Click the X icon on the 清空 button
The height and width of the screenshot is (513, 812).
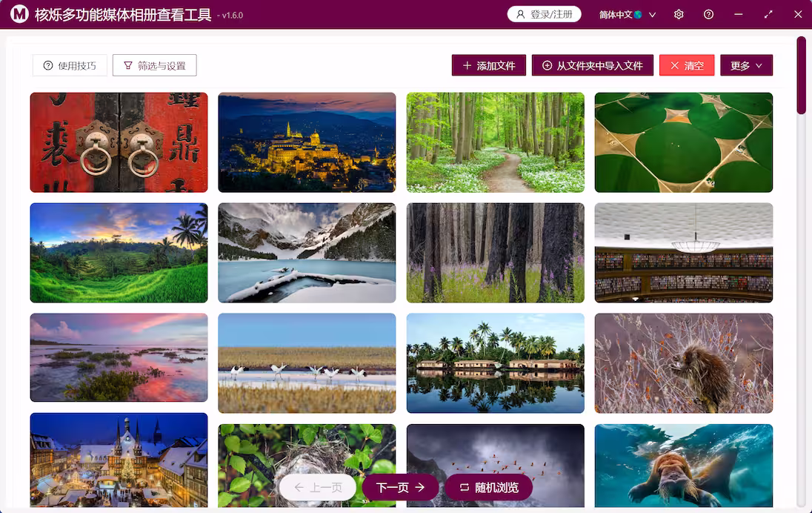(x=676, y=65)
